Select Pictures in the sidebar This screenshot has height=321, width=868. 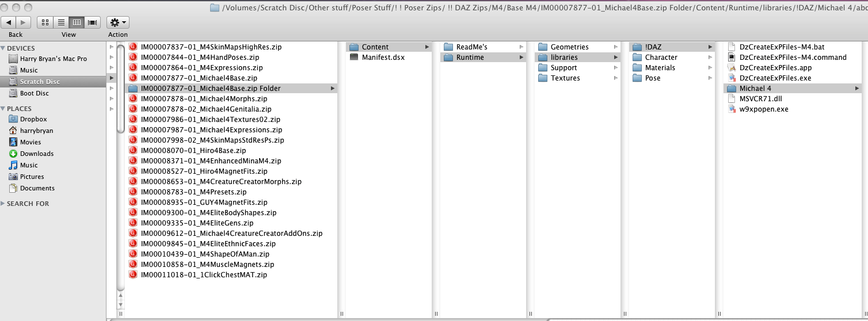(x=32, y=177)
